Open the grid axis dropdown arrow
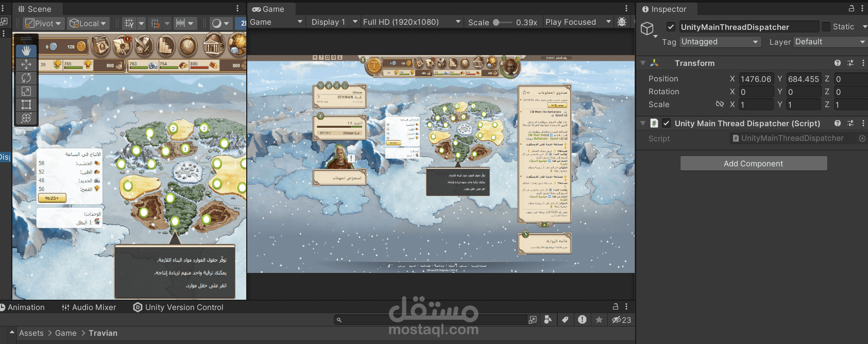Screen dimensions: 868x344 [142, 23]
